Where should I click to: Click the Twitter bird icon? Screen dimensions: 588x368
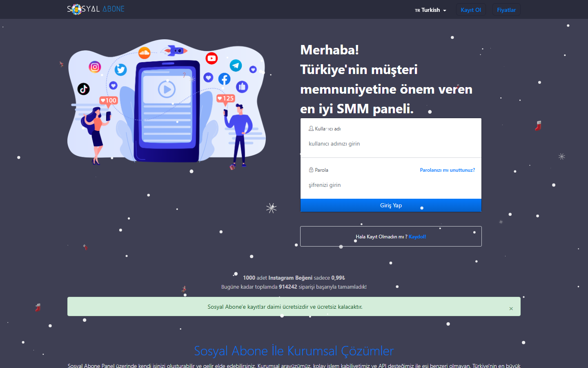120,70
